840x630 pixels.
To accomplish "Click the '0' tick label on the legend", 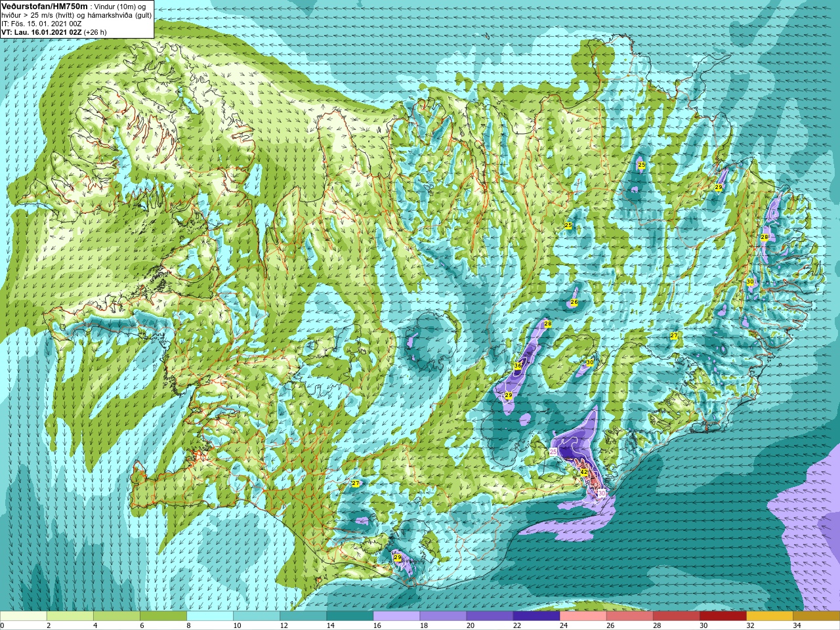I will [3, 625].
